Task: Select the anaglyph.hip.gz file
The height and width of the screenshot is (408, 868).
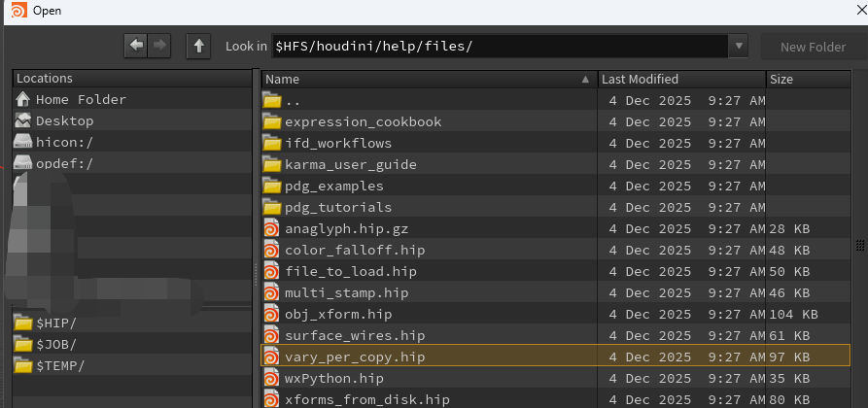Action: (x=555, y=228)
